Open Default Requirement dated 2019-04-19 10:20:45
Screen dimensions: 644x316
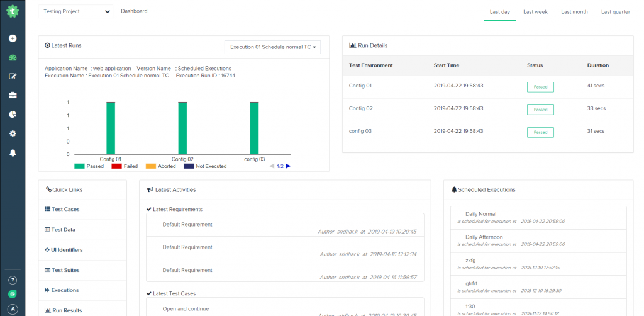tap(285, 225)
